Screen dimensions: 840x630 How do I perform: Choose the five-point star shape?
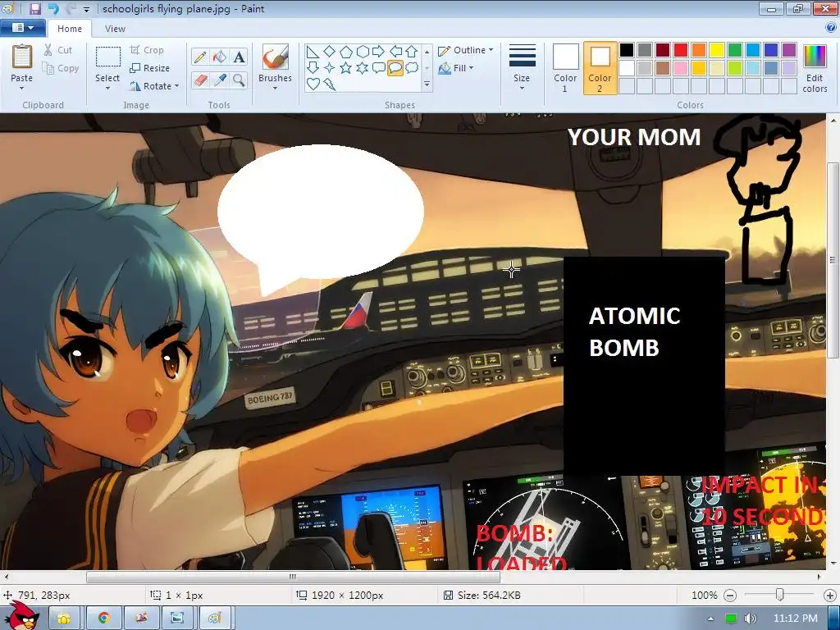(346, 67)
